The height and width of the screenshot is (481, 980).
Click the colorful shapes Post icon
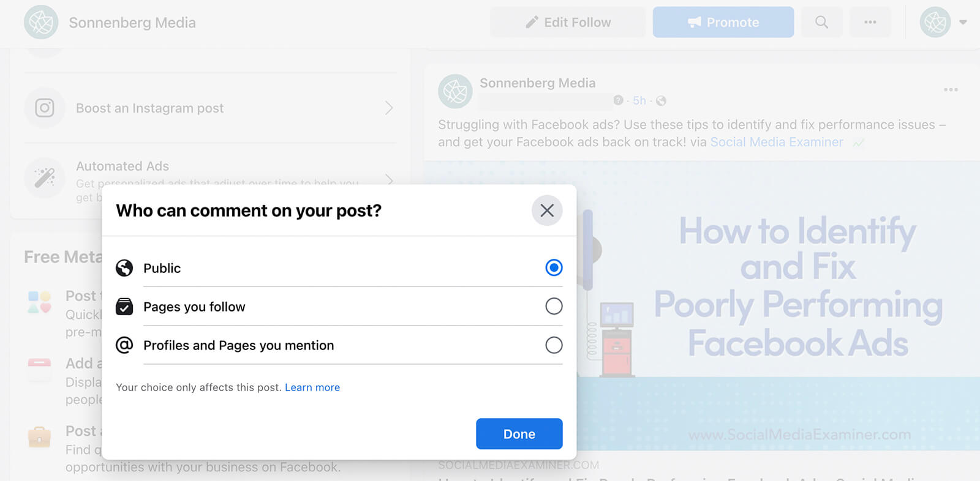pos(39,302)
